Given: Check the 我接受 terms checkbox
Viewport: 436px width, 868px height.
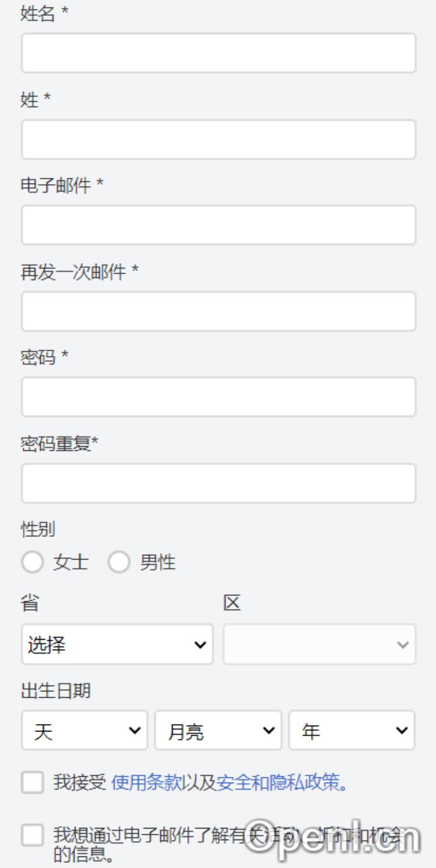Looking at the screenshot, I should 33,783.
